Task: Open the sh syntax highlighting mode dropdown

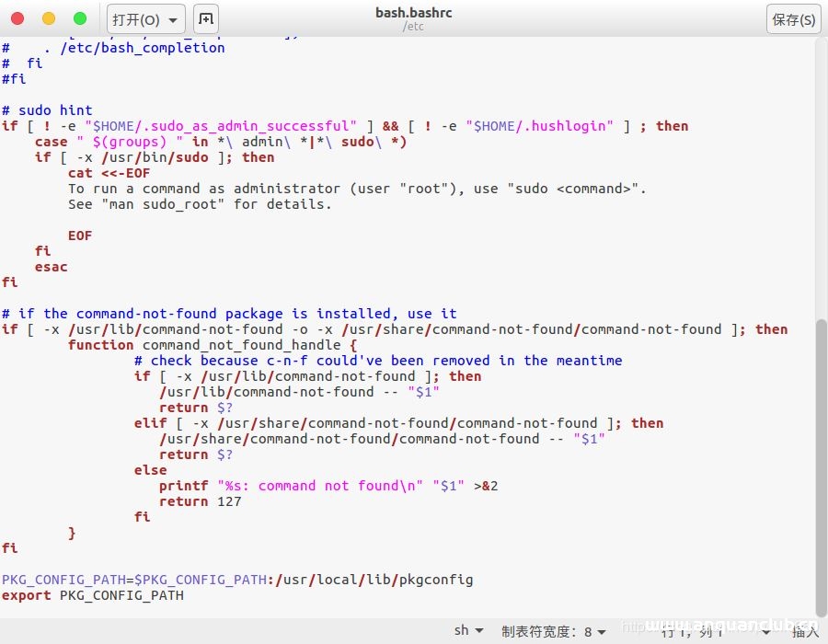Action: 467,630
